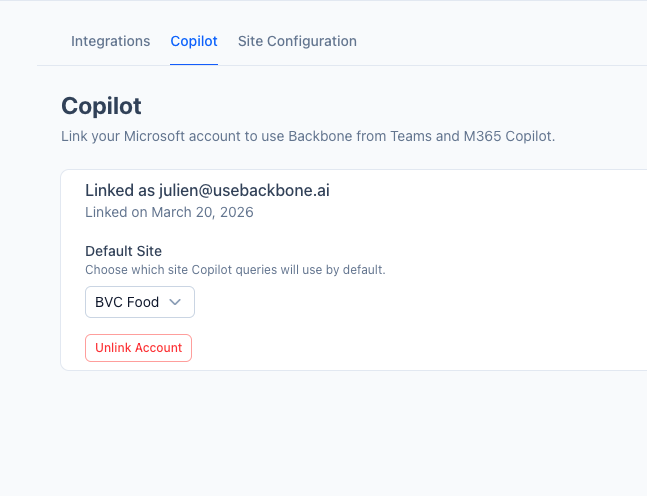Click the Copilot page heading

click(101, 106)
